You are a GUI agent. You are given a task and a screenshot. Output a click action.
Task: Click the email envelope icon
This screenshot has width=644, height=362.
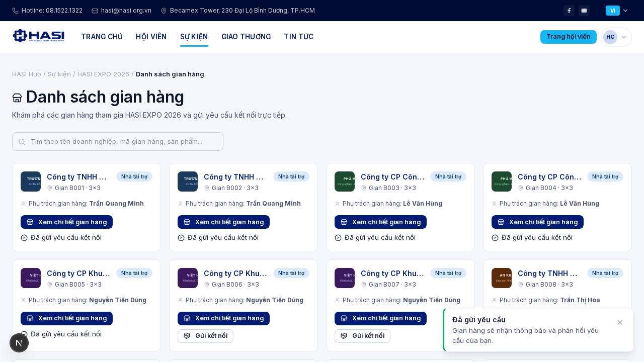(95, 11)
